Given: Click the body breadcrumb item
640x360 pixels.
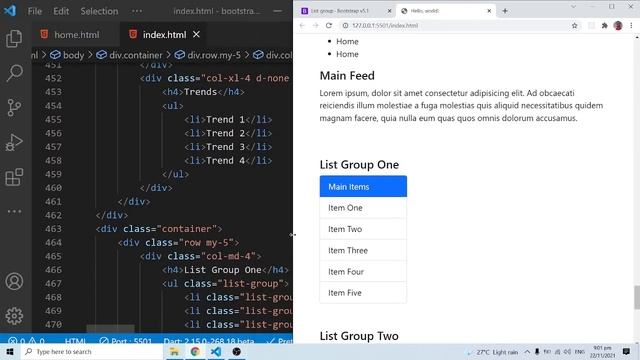Looking at the screenshot, I should coord(67,55).
